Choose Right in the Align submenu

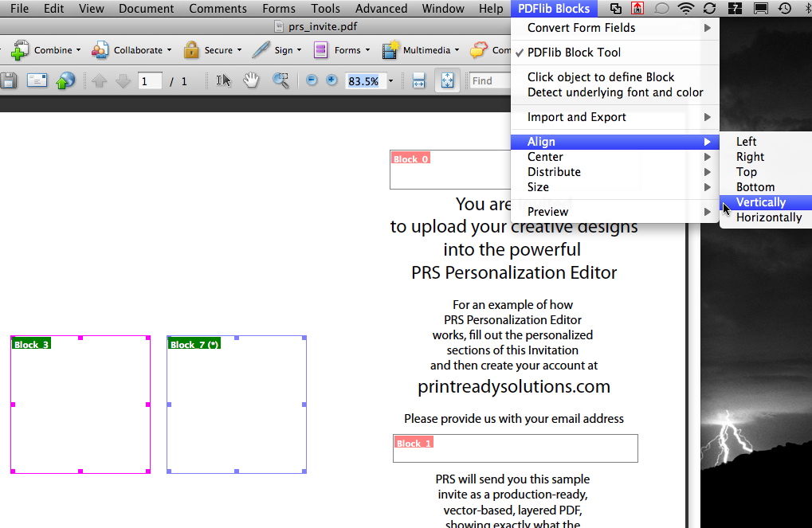pyautogui.click(x=766, y=157)
